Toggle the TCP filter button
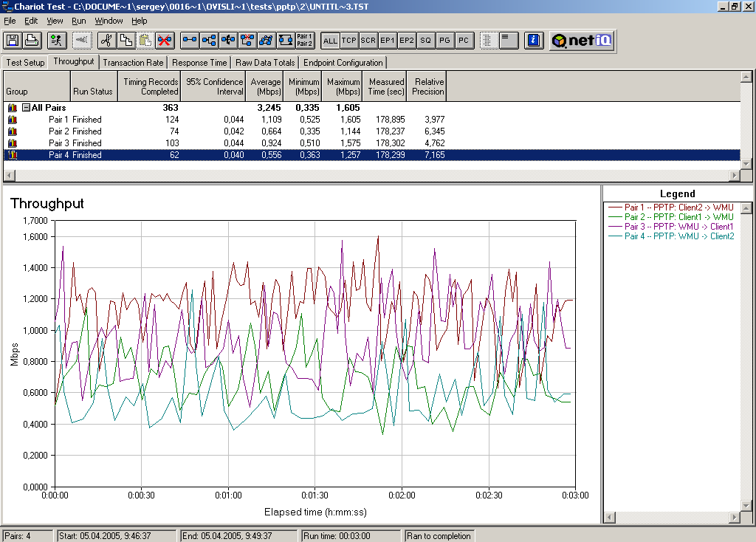Viewport: 756px width, 542px height. click(349, 41)
